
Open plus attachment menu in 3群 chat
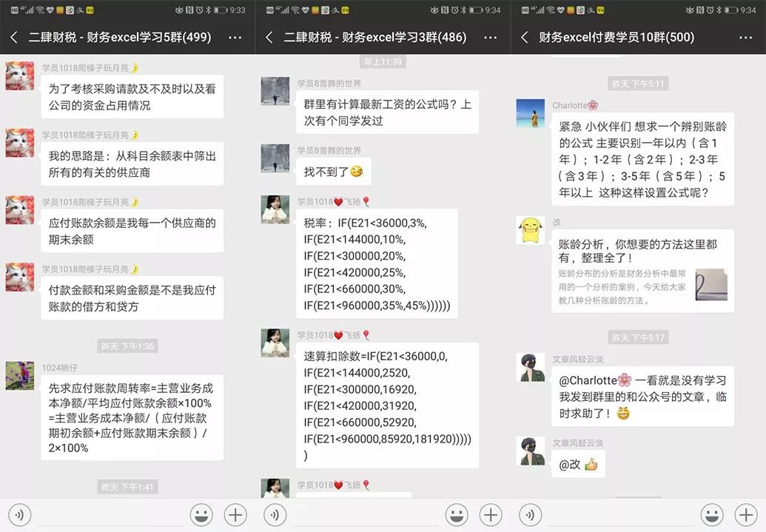click(491, 514)
